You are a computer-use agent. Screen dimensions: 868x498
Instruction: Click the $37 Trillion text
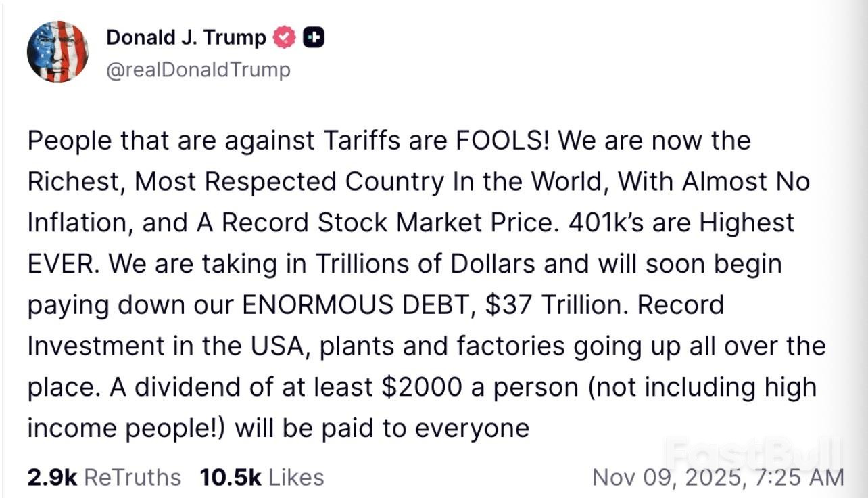click(x=556, y=304)
